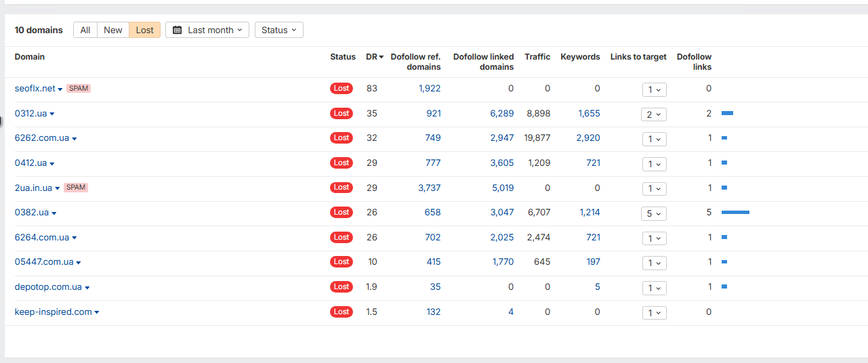This screenshot has height=363, width=868.
Task: Click the Lost badge in keep-inspired.com row
Action: pos(342,312)
